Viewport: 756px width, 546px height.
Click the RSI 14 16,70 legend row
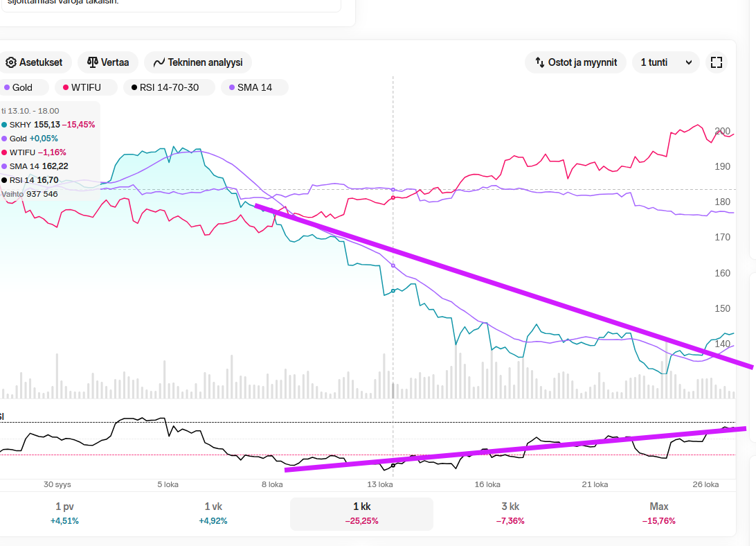[30, 180]
